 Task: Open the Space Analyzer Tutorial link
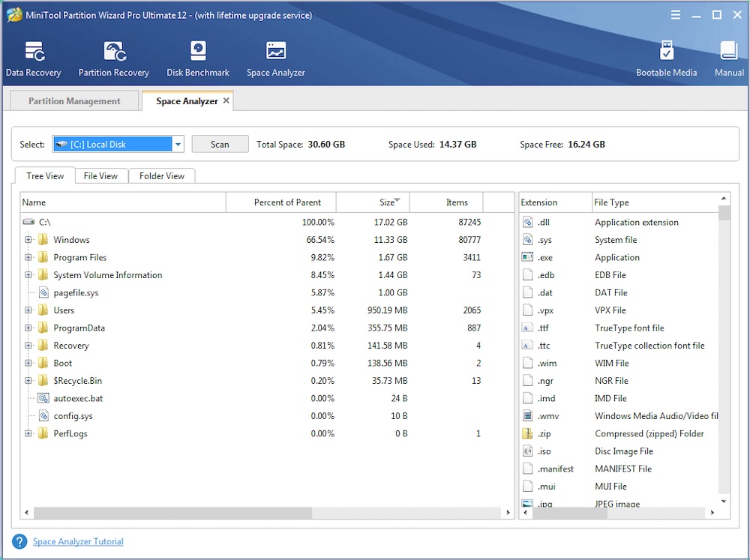click(x=78, y=541)
